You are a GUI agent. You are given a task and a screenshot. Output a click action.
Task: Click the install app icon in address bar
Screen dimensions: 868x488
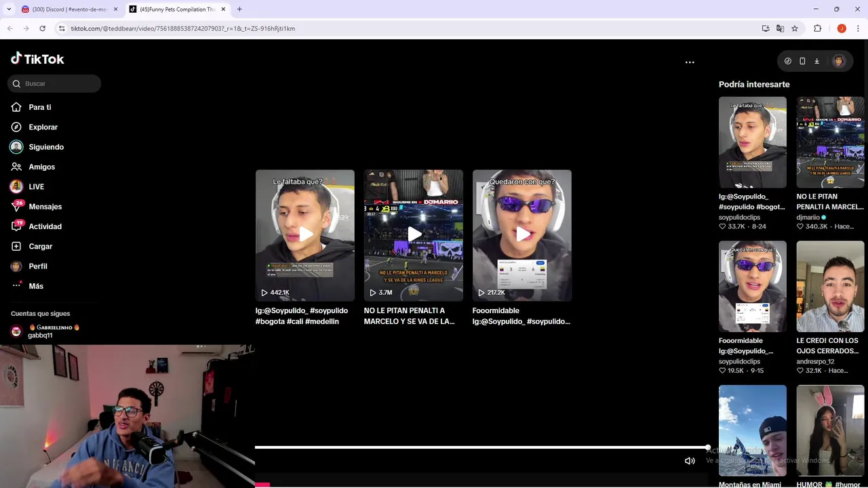tap(766, 28)
